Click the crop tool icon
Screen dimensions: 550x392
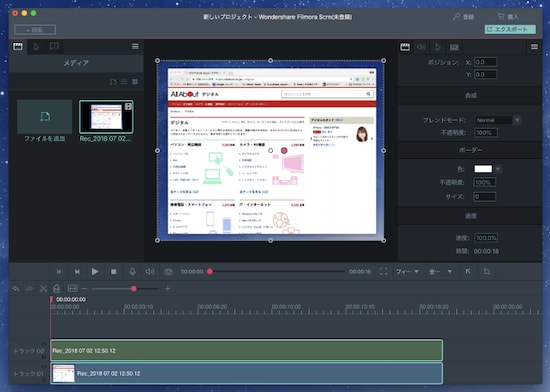(487, 271)
